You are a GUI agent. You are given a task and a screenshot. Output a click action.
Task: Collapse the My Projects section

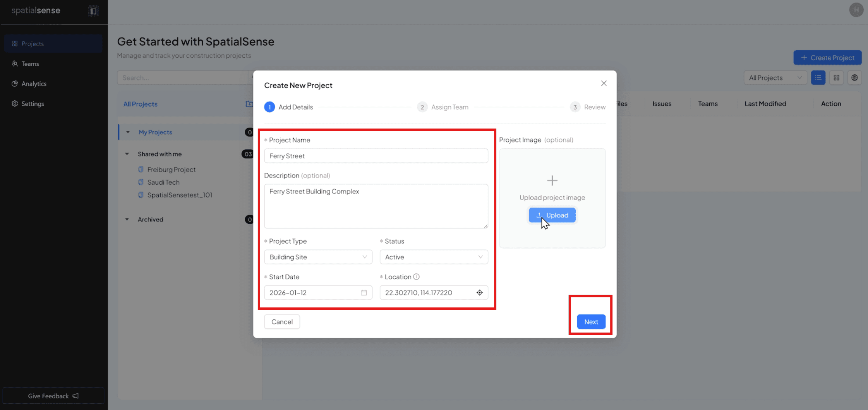click(128, 132)
